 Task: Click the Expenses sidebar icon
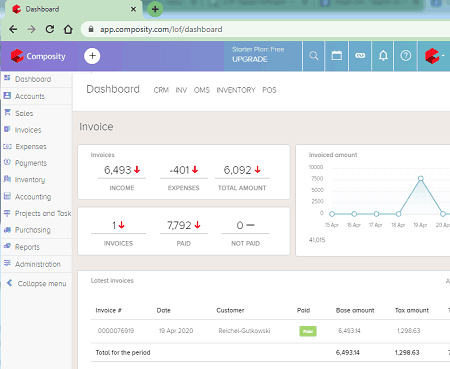pos(7,146)
